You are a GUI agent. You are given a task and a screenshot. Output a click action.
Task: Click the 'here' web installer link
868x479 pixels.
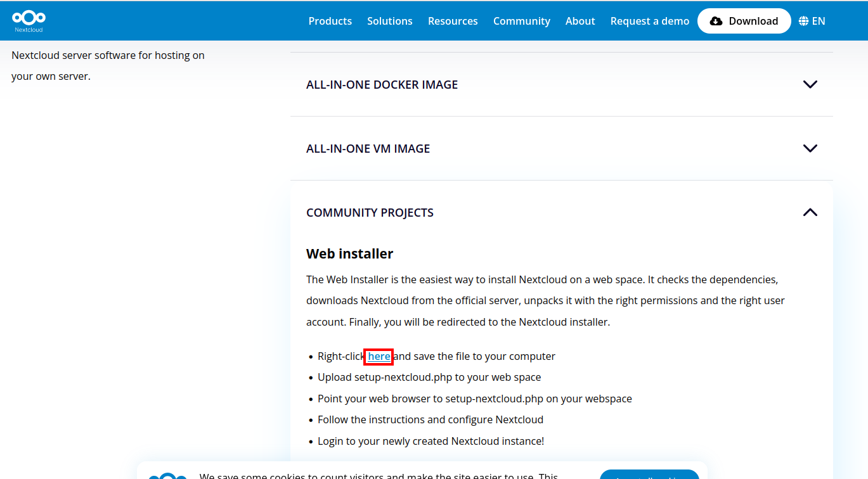pyautogui.click(x=379, y=356)
